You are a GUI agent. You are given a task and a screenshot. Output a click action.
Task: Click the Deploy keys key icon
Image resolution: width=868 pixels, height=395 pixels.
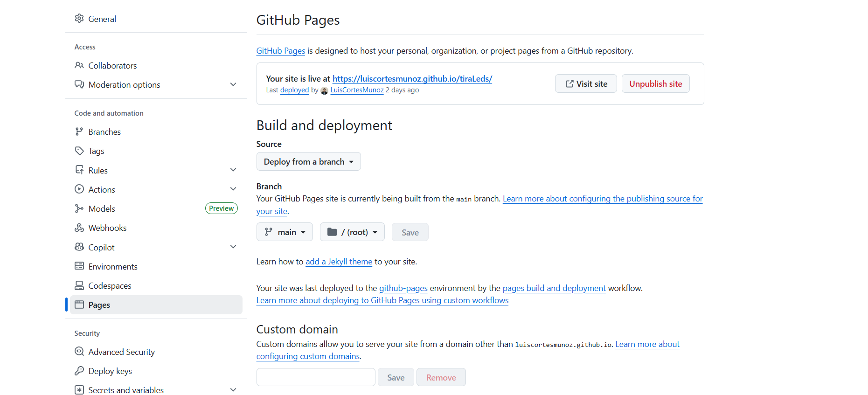click(x=79, y=371)
